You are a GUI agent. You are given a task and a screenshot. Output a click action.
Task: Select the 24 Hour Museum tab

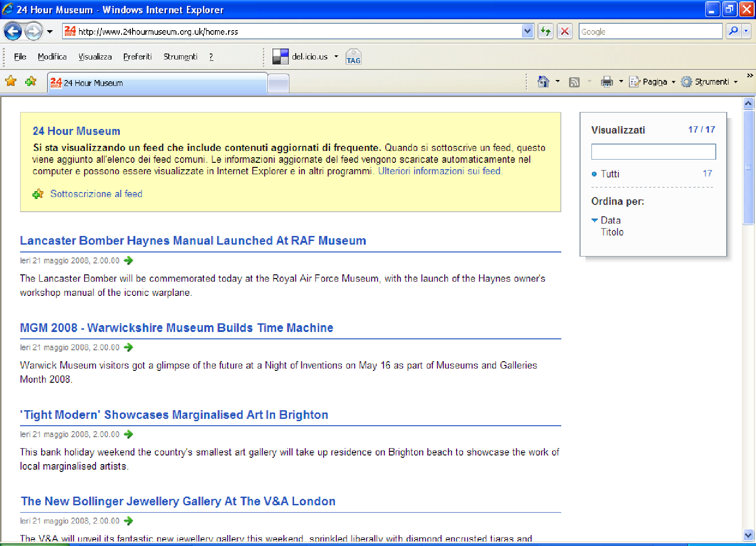tap(157, 83)
